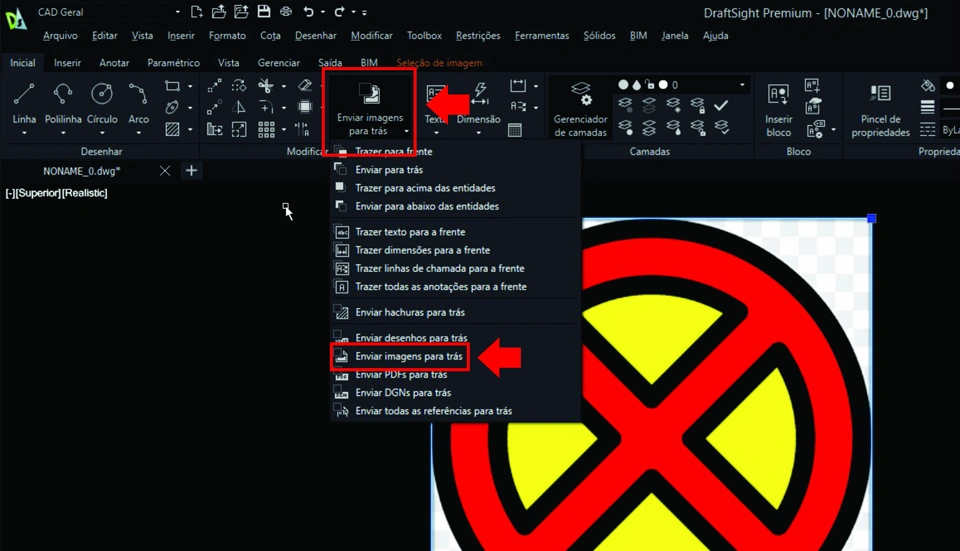Click the open file icon

(219, 12)
